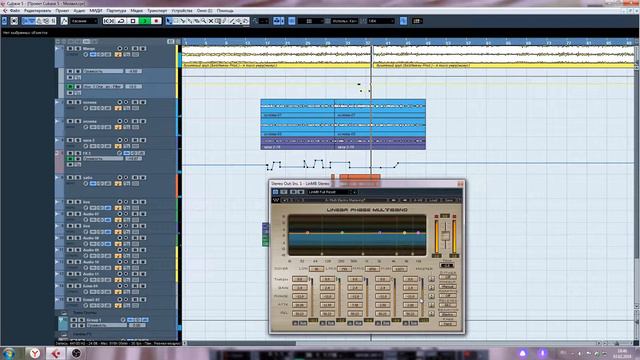This screenshot has width=640, height=360.
Task: Click the Constrain Delay Compensation icon
Action: tap(14, 21)
